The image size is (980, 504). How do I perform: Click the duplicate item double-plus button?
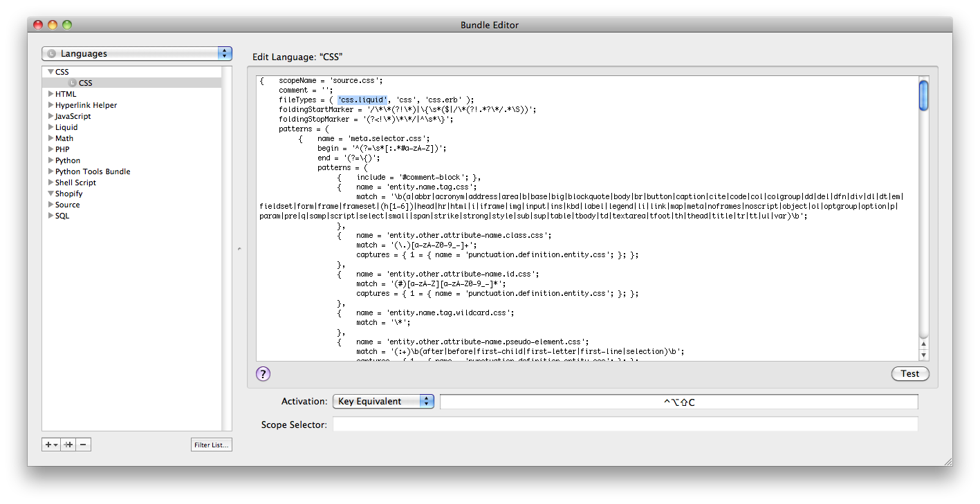pos(68,445)
